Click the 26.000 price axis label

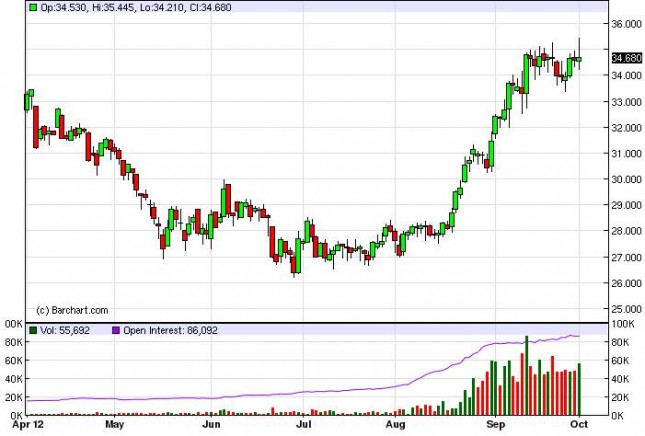click(626, 283)
